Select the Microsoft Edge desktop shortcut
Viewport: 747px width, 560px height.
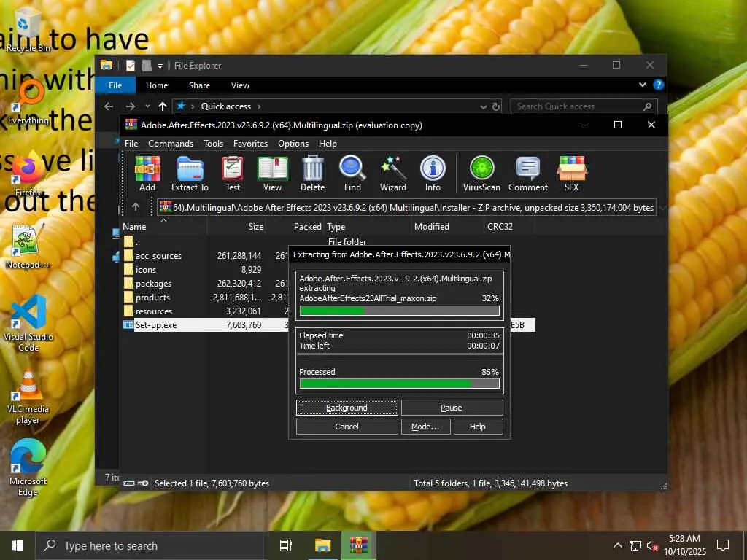[28, 469]
